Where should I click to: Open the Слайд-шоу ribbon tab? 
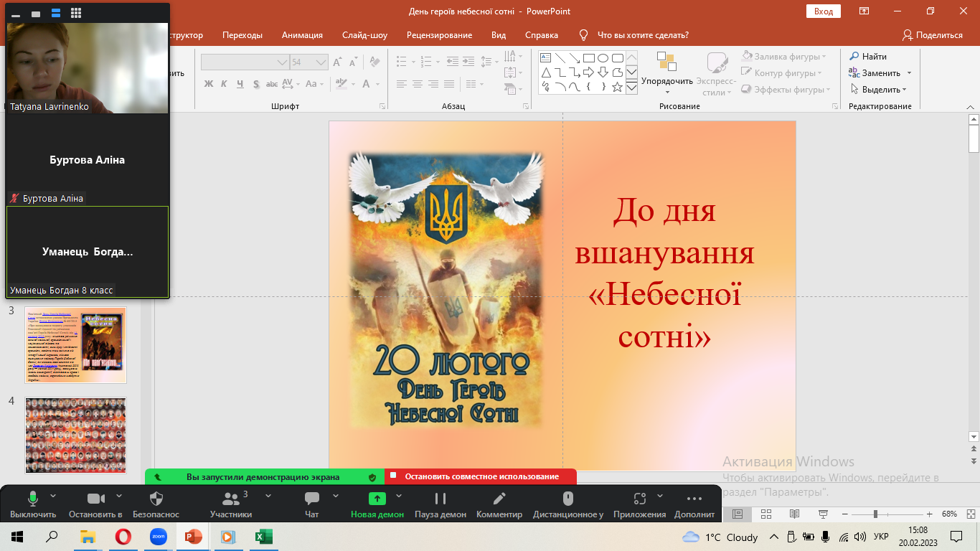tap(364, 35)
